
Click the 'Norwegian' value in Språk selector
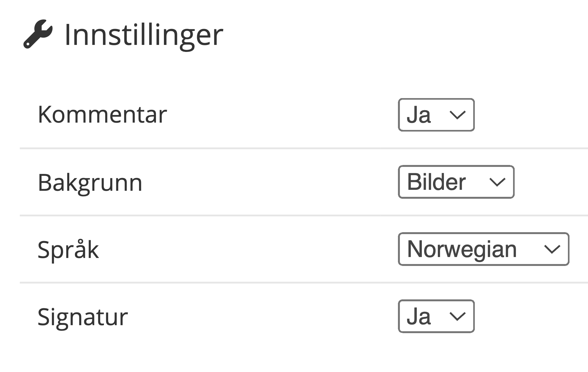tap(462, 249)
